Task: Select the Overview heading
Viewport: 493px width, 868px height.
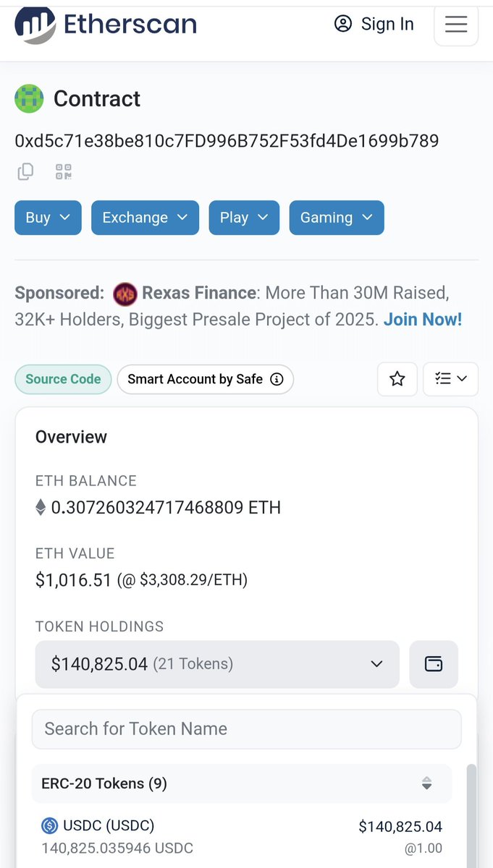Action: (x=71, y=437)
